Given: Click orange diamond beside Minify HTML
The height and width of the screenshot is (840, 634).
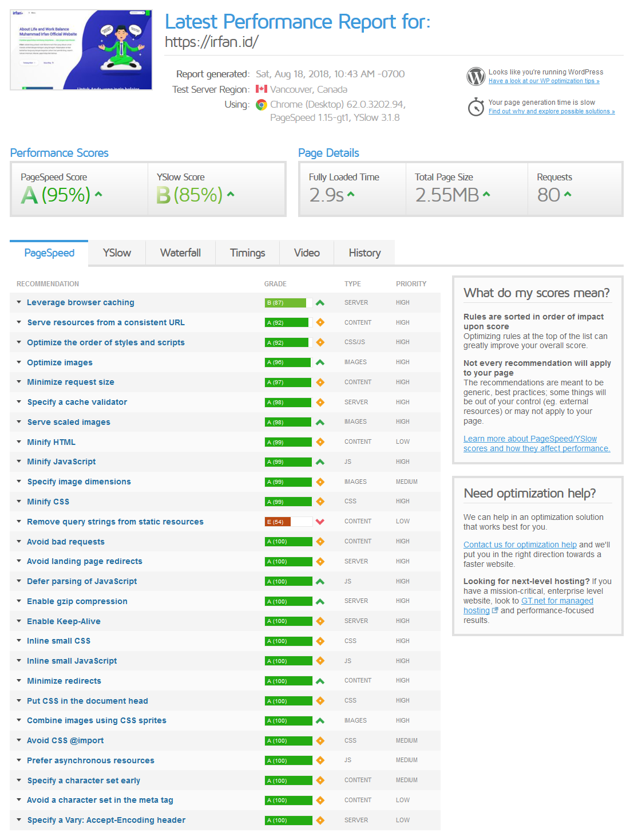Looking at the screenshot, I should tap(320, 442).
